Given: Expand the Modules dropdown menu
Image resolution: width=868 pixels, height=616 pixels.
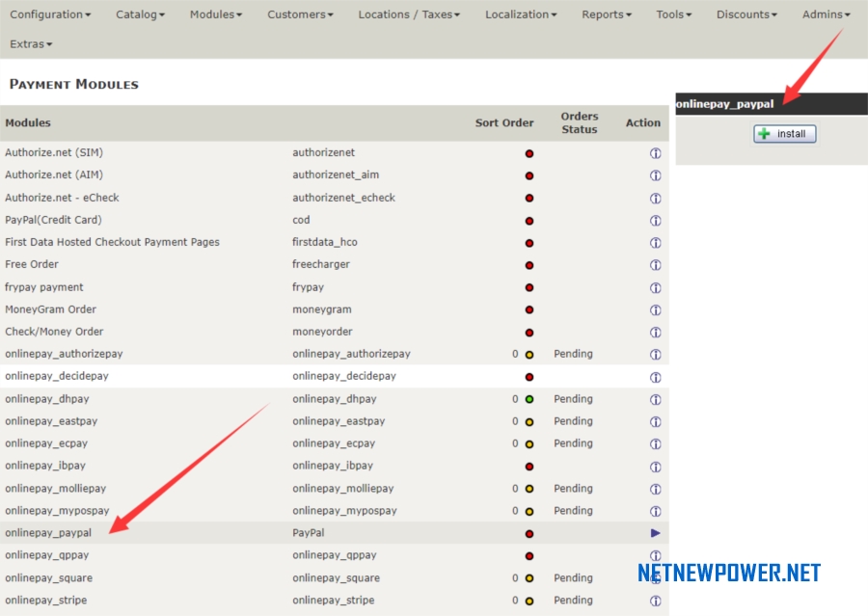Looking at the screenshot, I should click(216, 14).
